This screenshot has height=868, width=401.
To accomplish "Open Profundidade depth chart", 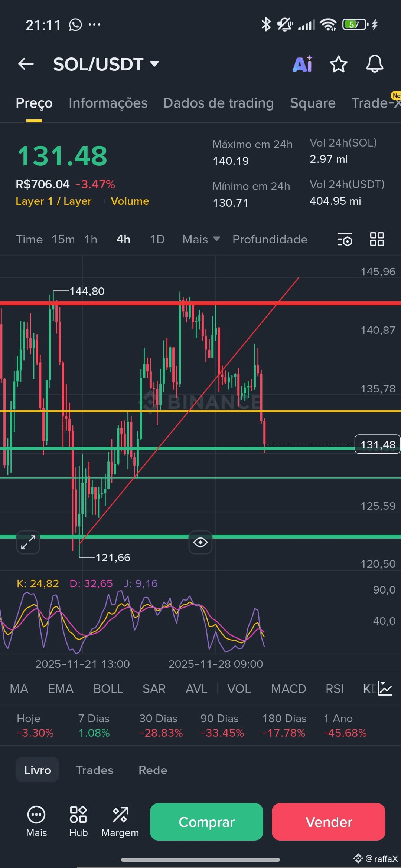I will click(x=270, y=239).
